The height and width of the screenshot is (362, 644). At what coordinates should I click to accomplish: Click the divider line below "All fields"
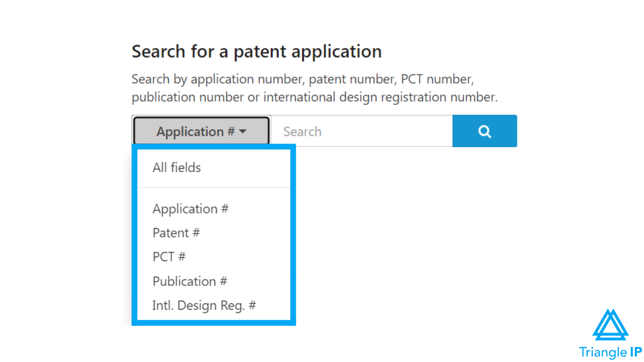(x=214, y=187)
